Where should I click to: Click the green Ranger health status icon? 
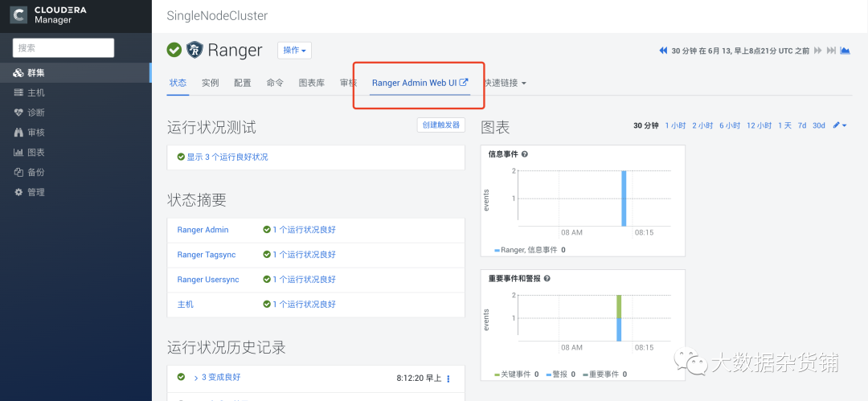(x=174, y=50)
